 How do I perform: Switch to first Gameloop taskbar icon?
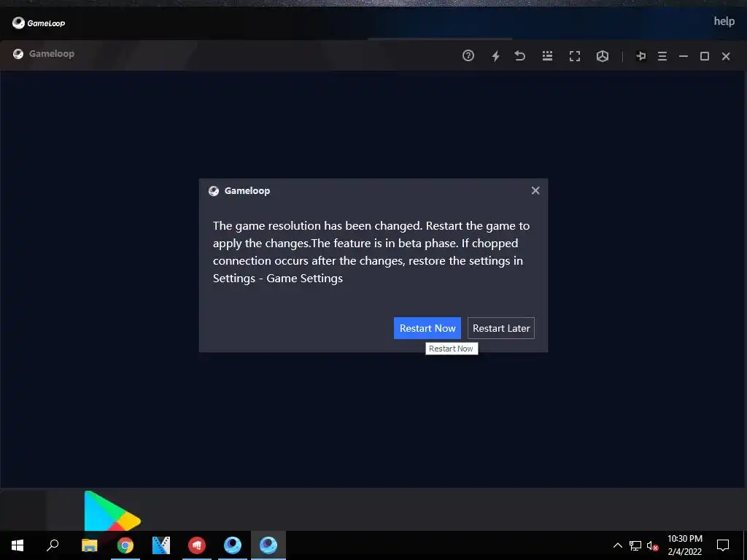[233, 545]
